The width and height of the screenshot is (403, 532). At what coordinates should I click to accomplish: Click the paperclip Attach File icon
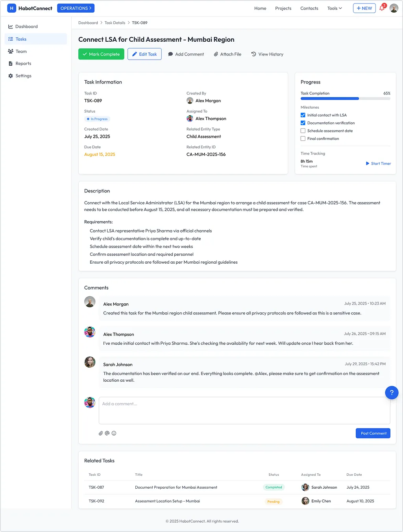pos(216,54)
